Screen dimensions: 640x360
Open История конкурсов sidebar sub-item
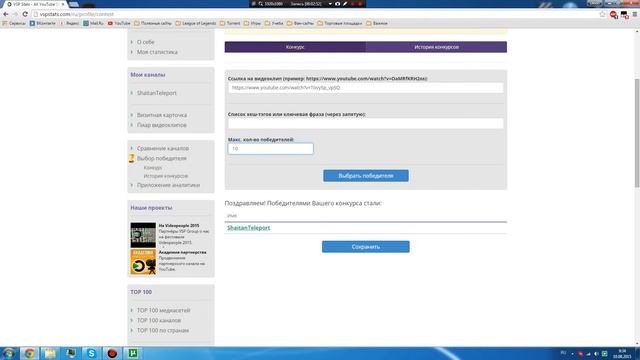coord(166,176)
